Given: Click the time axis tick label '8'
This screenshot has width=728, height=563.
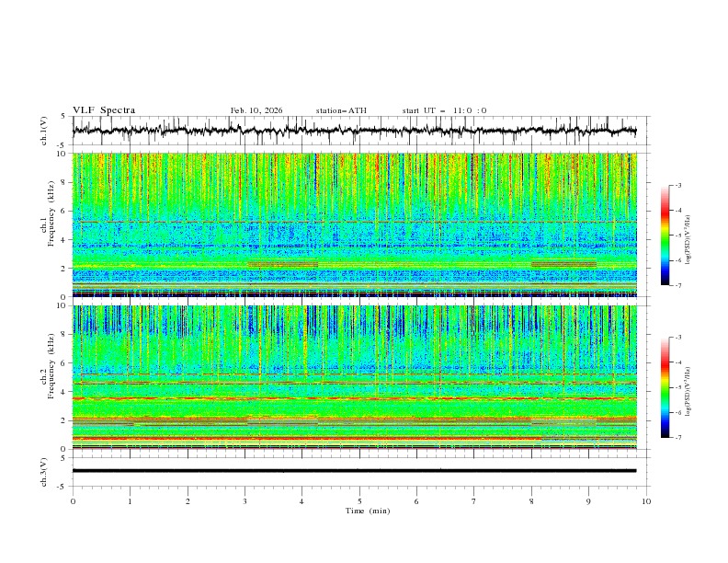Looking at the screenshot, I should pyautogui.click(x=531, y=501).
